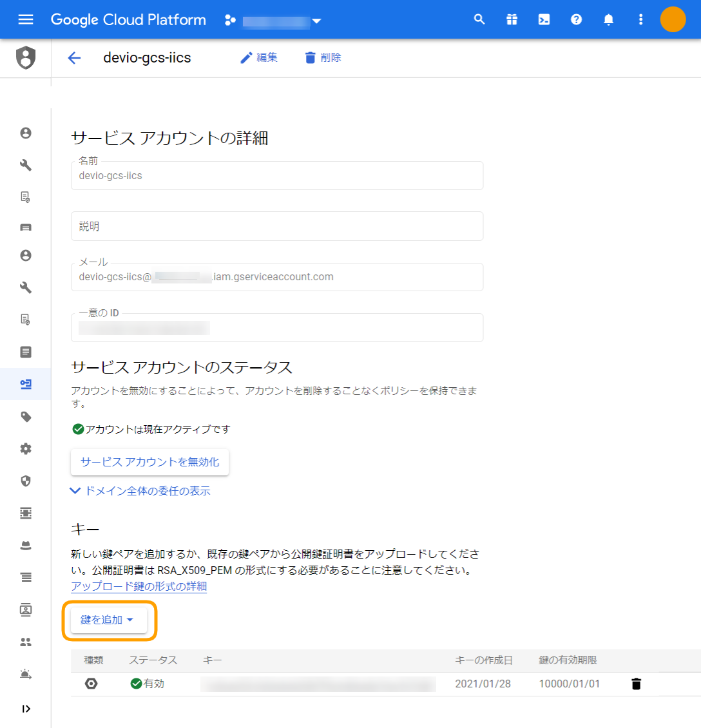Go back with the left arrow
The width and height of the screenshot is (701, 728).
tap(74, 57)
